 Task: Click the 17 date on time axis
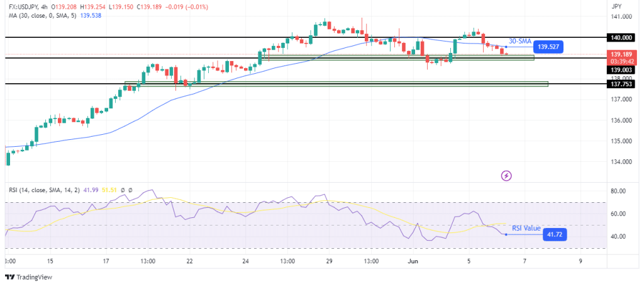106,261
